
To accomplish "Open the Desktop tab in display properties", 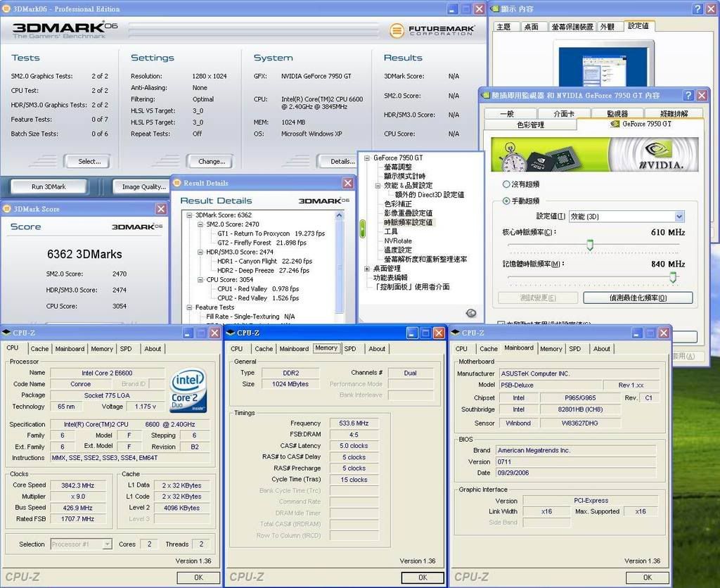I will 532,27.
